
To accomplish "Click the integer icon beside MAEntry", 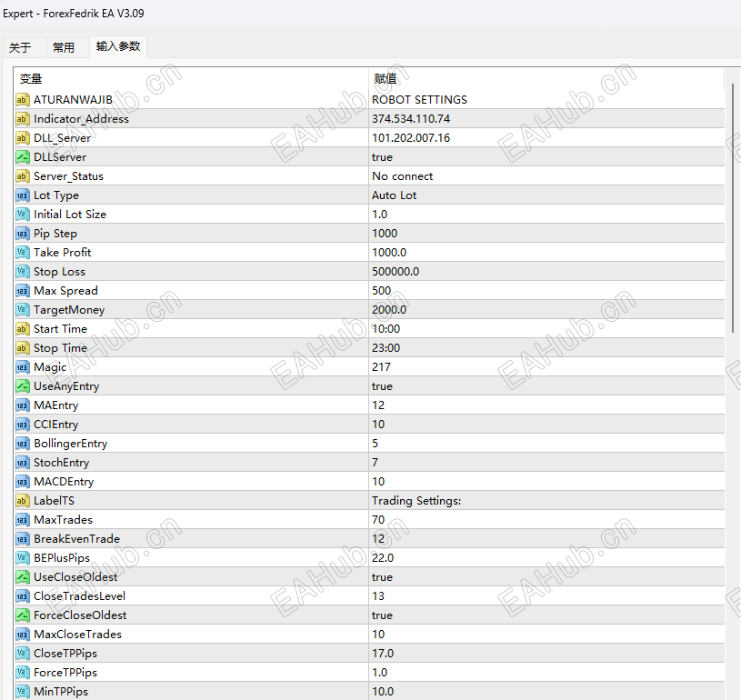I will 22,405.
